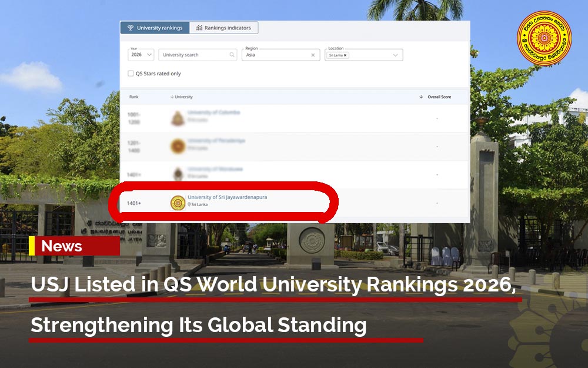Click the blurred University of Colombo crest
This screenshot has height=368, width=588.
click(178, 118)
